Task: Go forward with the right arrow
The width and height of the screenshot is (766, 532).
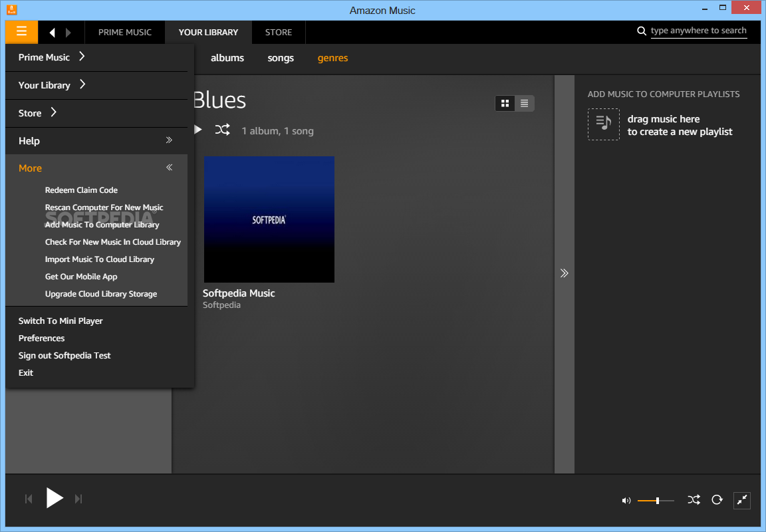Action: pos(68,33)
